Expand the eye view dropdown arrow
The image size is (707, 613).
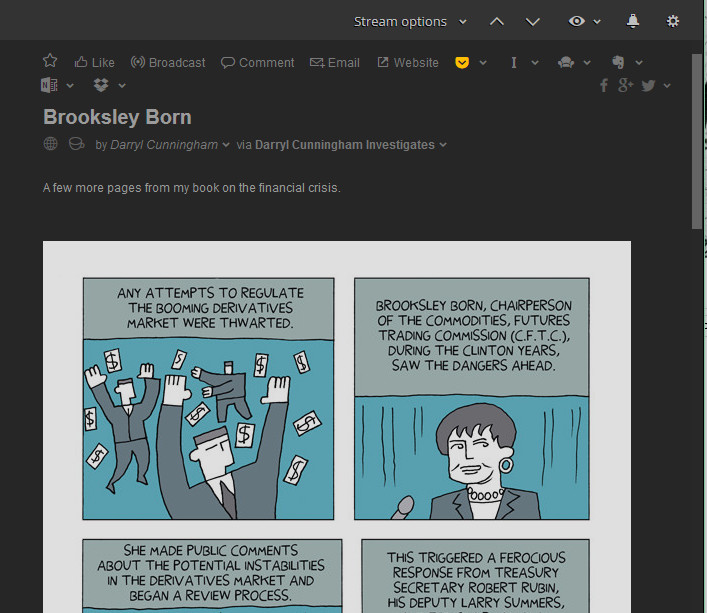coord(597,22)
